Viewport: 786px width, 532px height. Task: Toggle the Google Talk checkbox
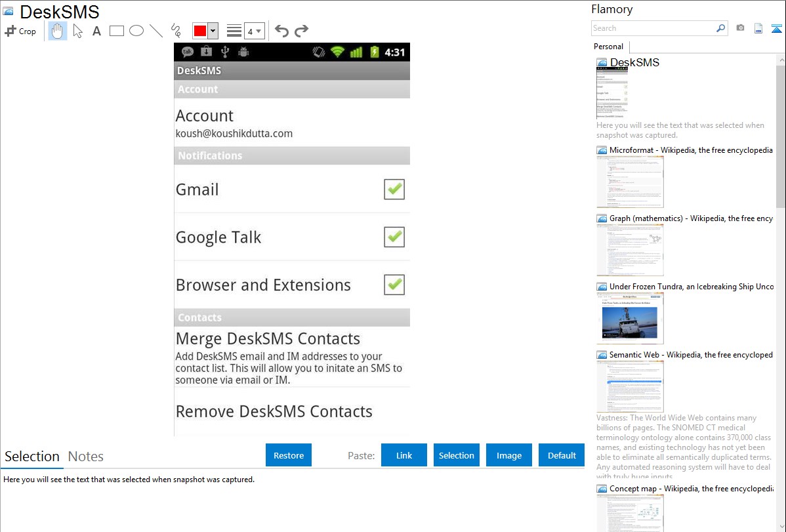[394, 237]
